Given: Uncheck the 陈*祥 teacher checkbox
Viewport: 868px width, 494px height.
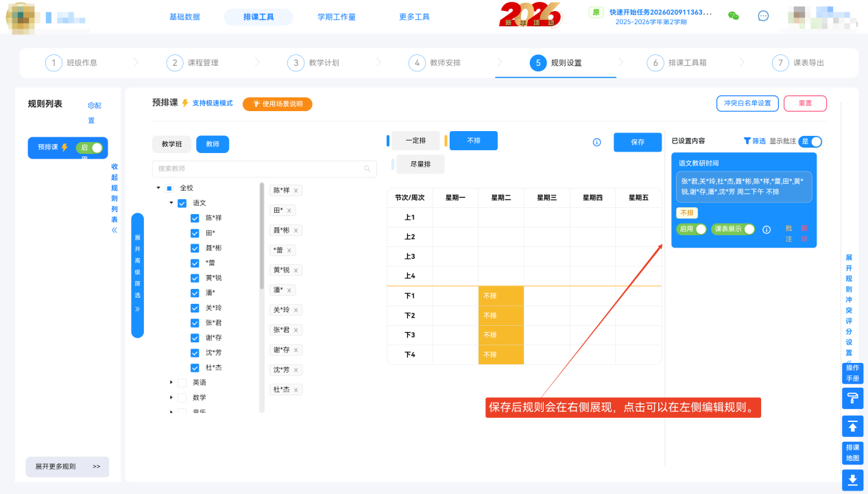Looking at the screenshot, I should point(195,218).
